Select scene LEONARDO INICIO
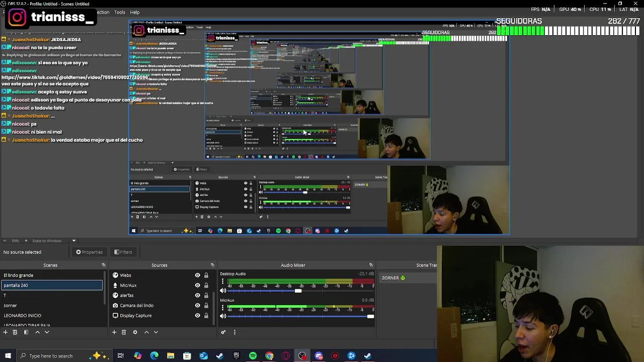Screen dimensions: 644x362 tap(51, 315)
